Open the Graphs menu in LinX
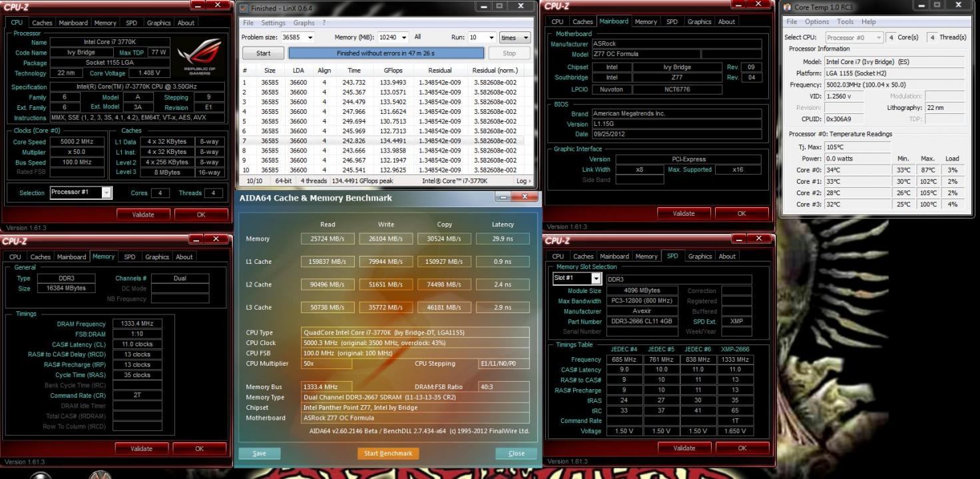This screenshot has width=980, height=479. tap(304, 23)
